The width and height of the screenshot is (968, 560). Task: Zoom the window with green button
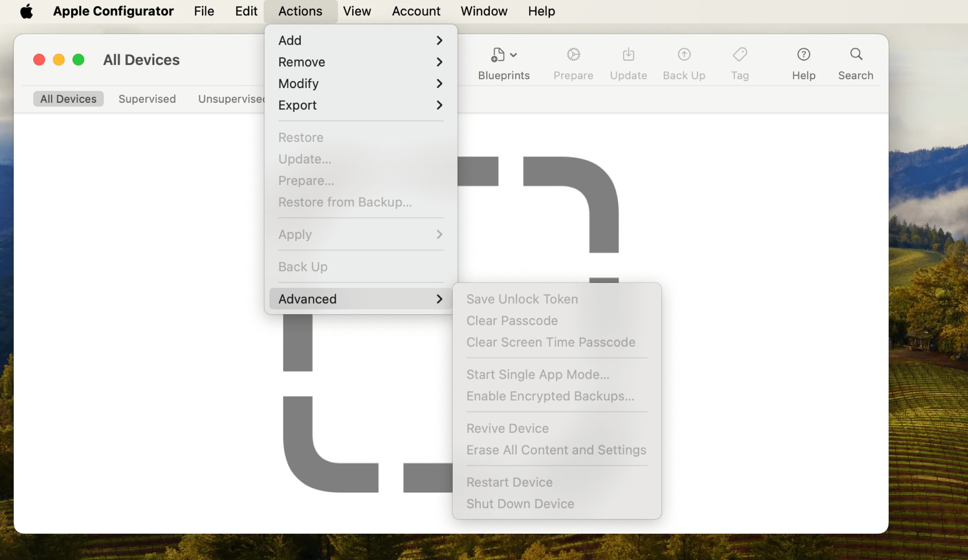point(78,60)
